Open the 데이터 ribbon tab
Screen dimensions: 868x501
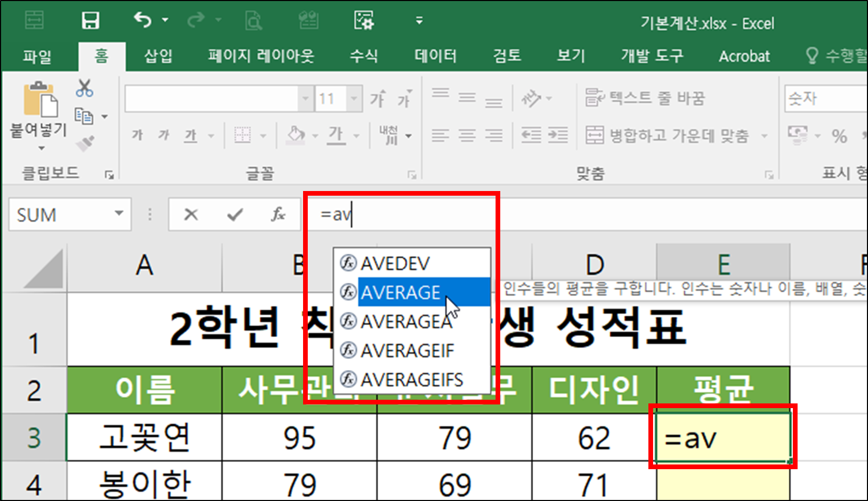435,56
